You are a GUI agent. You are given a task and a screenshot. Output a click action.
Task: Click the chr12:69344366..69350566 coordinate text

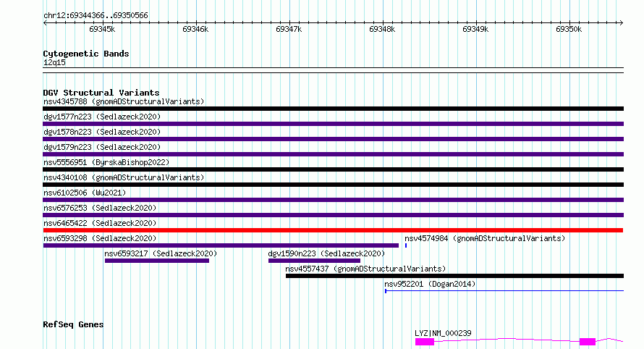pos(96,16)
